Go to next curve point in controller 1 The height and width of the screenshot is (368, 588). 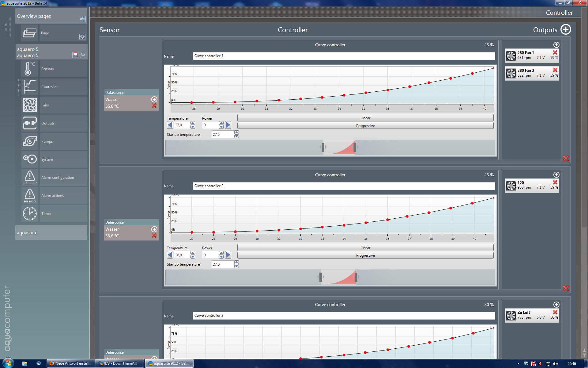coord(228,125)
